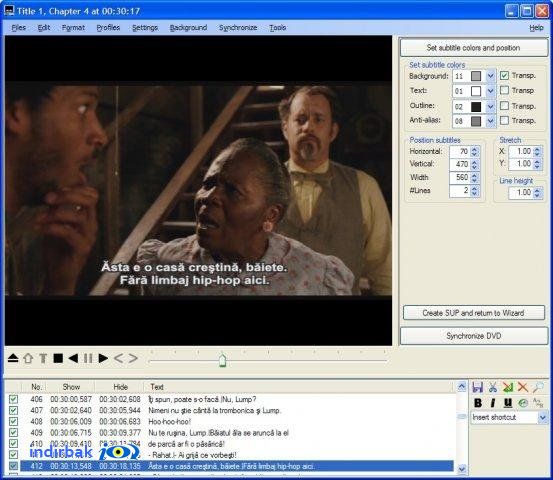Viewport: 553px width, 480px height.
Task: Open the Tools menu
Action: [278, 28]
